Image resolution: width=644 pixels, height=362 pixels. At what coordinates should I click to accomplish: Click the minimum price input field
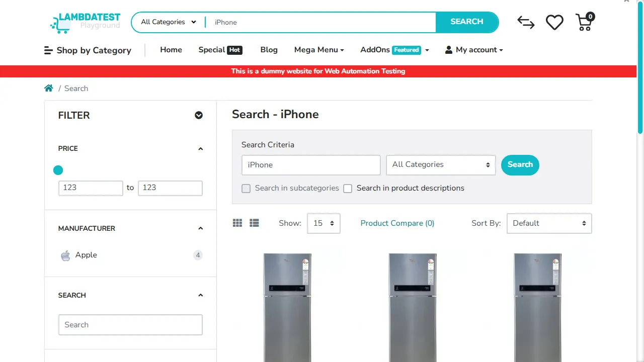point(91,188)
